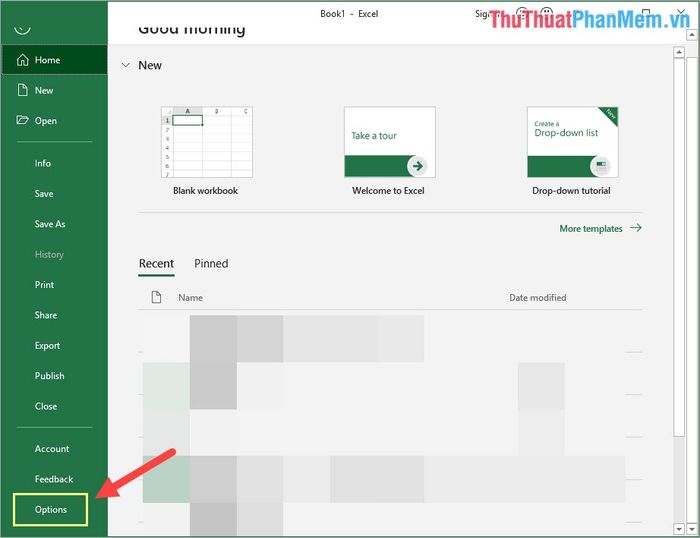Click the file icon in list header

[156, 297]
